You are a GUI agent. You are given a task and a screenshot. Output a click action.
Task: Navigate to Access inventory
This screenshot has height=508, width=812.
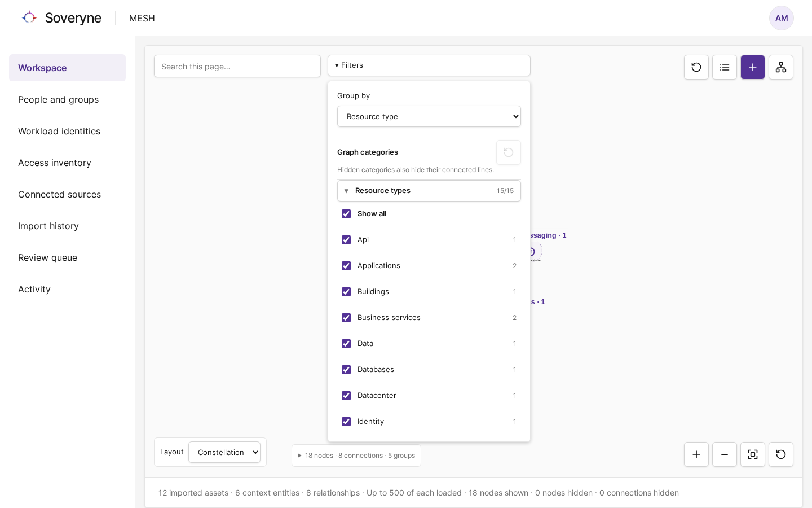(67, 163)
